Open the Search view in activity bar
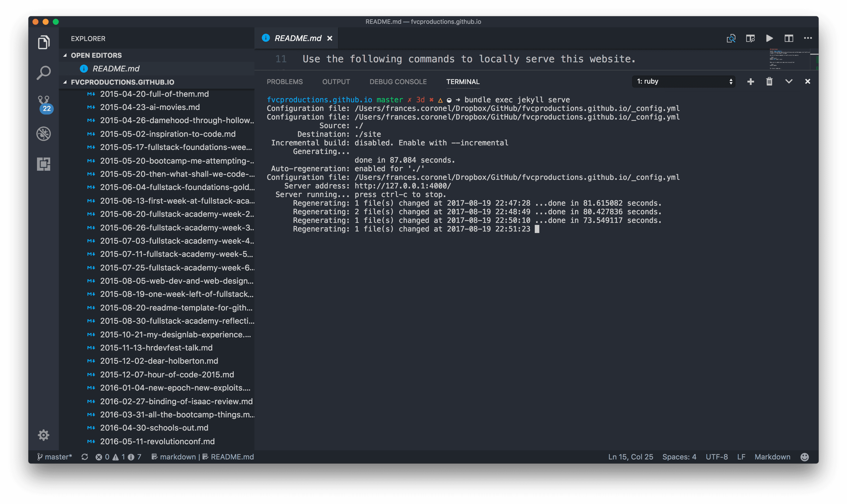The height and width of the screenshot is (504, 847). [44, 73]
